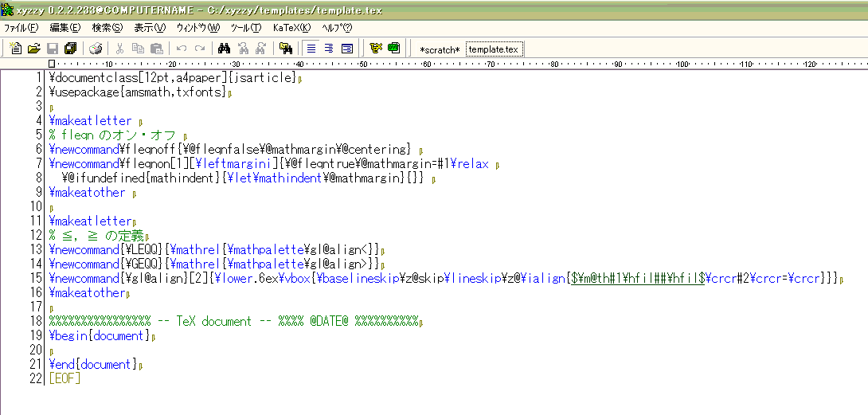Viewport: 868px width, 415px height.
Task: Click the New file icon
Action: tap(16, 49)
